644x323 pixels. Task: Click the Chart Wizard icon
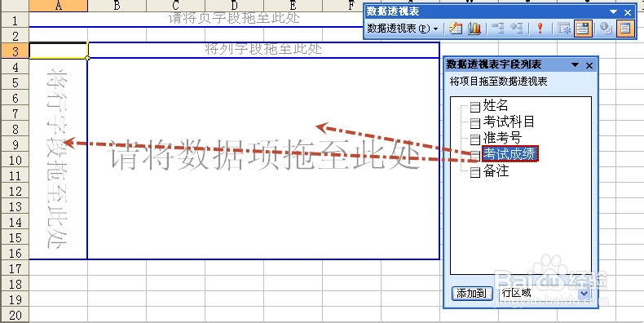474,29
